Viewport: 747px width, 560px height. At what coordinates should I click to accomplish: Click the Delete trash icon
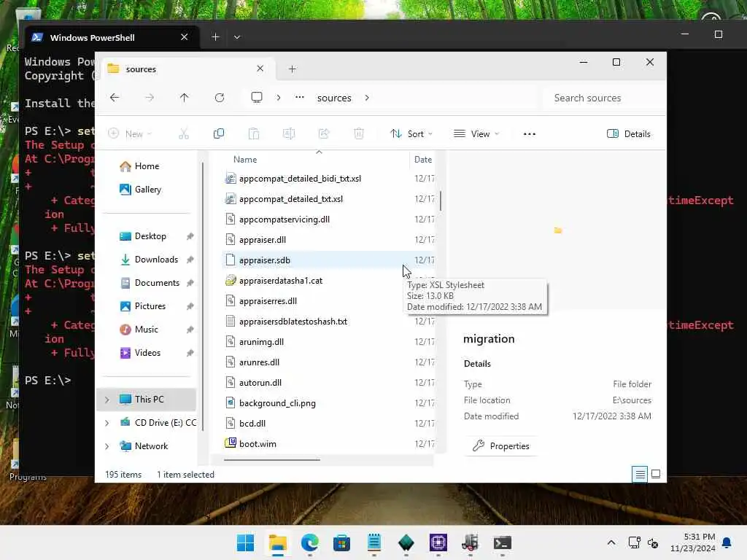point(359,134)
